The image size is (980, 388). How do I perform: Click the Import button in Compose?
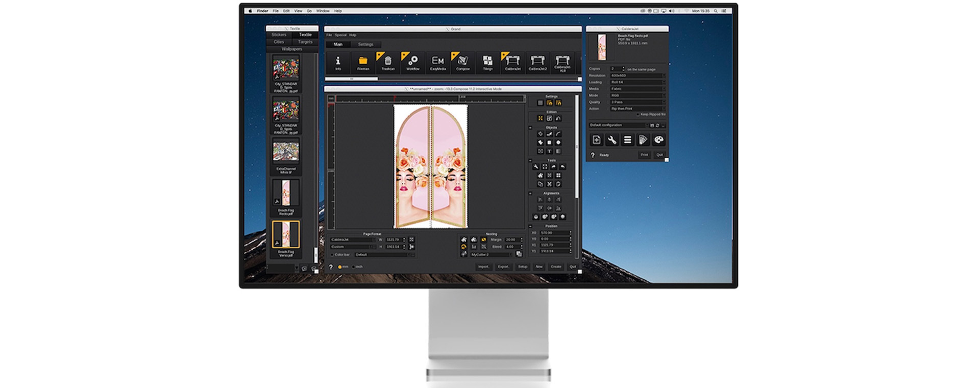(483, 267)
